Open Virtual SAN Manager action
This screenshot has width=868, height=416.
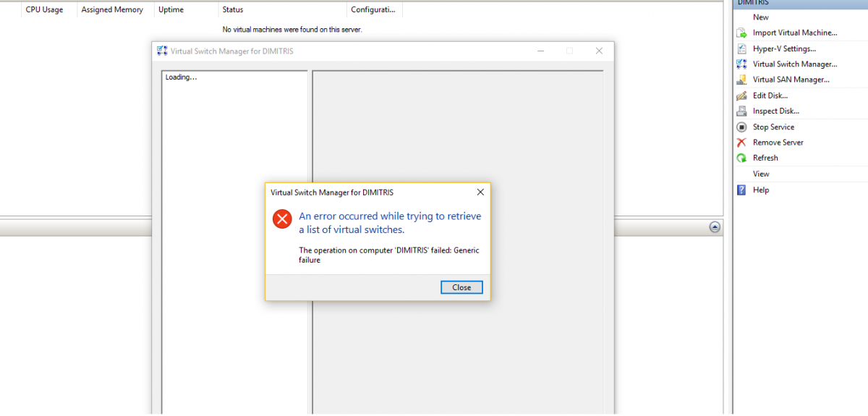coord(791,80)
